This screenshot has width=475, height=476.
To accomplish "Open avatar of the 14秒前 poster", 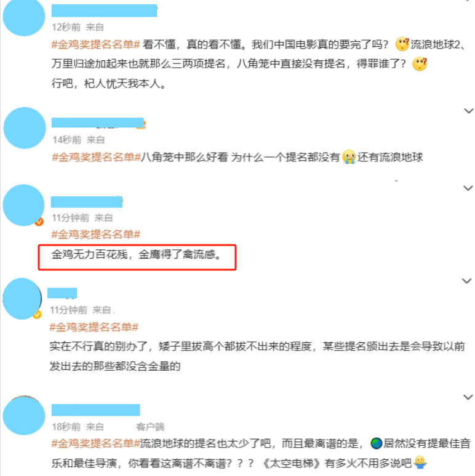I will pyautogui.click(x=25, y=128).
